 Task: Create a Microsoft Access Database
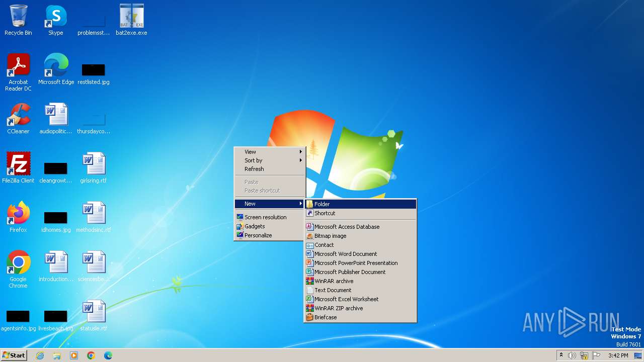pos(360,227)
